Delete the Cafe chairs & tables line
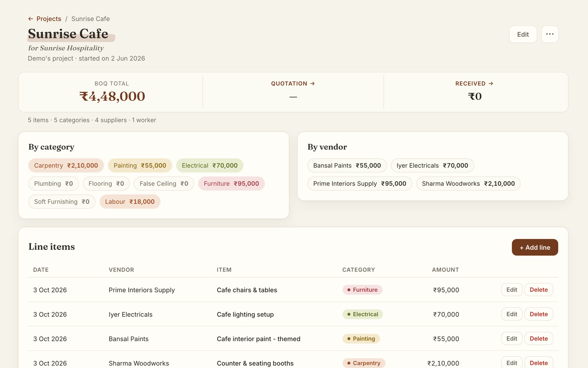588x368 pixels. [x=539, y=290]
